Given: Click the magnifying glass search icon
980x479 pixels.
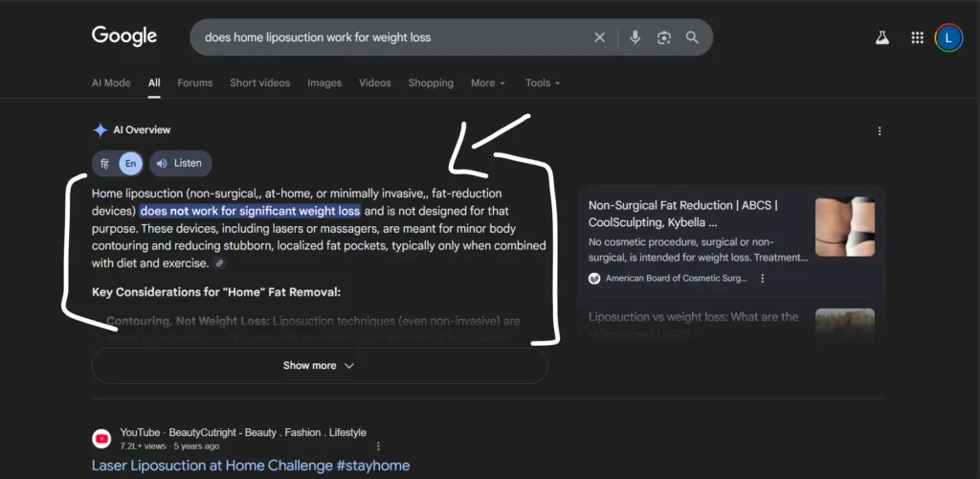Looking at the screenshot, I should 692,37.
